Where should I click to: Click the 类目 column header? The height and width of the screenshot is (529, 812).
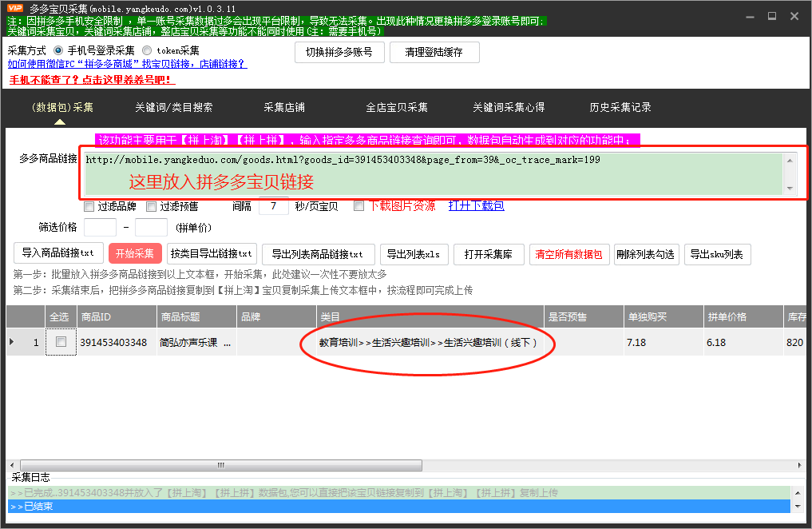click(430, 316)
